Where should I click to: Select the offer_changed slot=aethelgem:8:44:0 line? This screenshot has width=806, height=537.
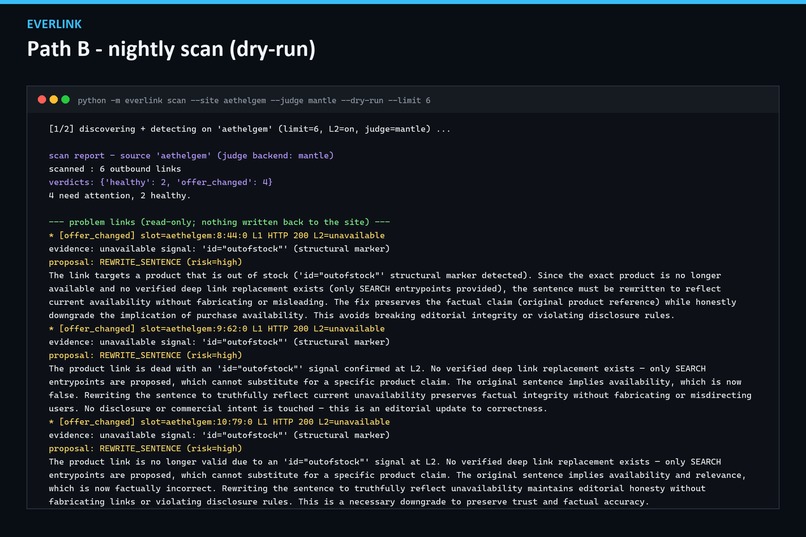pos(216,236)
